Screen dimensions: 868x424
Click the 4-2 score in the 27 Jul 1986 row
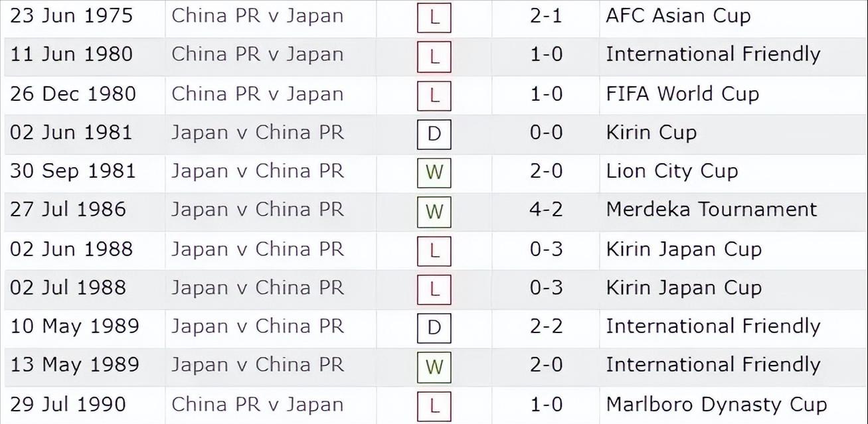pos(546,210)
